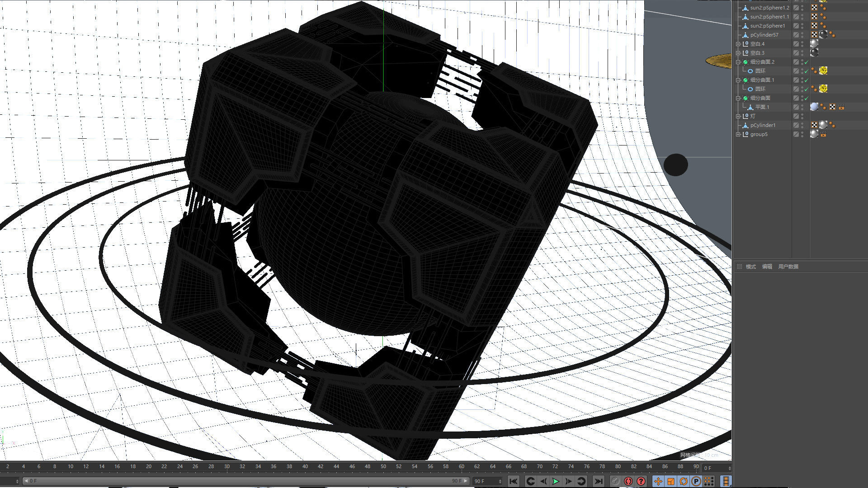Toggle render visibility dot of pCylinder1
Viewport: 868px width, 488px height.
click(x=802, y=127)
